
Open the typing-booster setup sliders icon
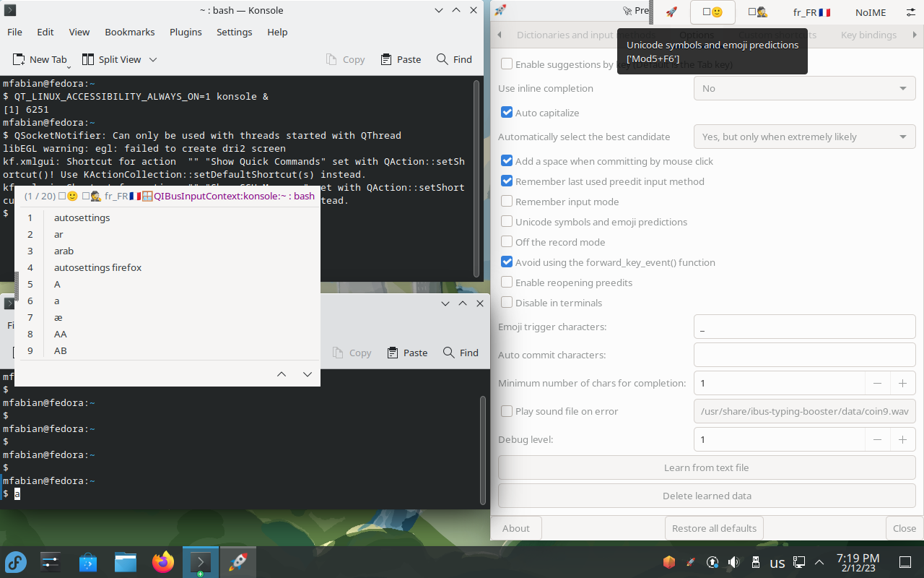912,12
